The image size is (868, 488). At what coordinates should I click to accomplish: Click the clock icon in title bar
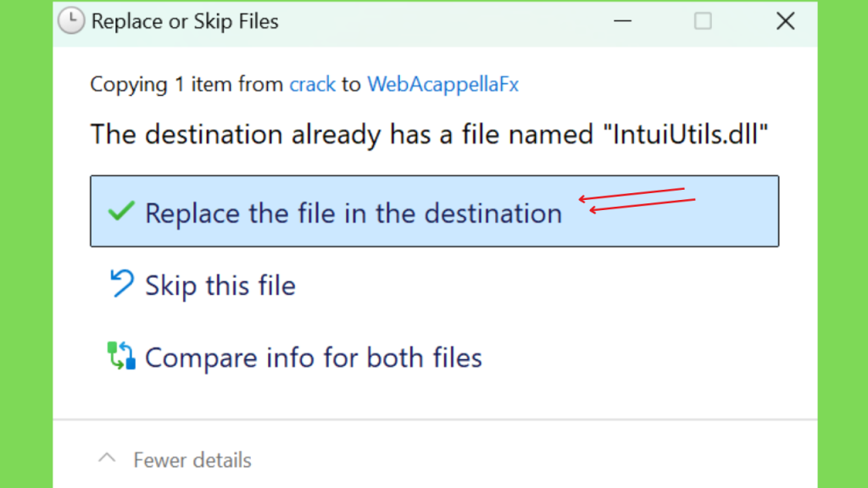click(x=71, y=21)
